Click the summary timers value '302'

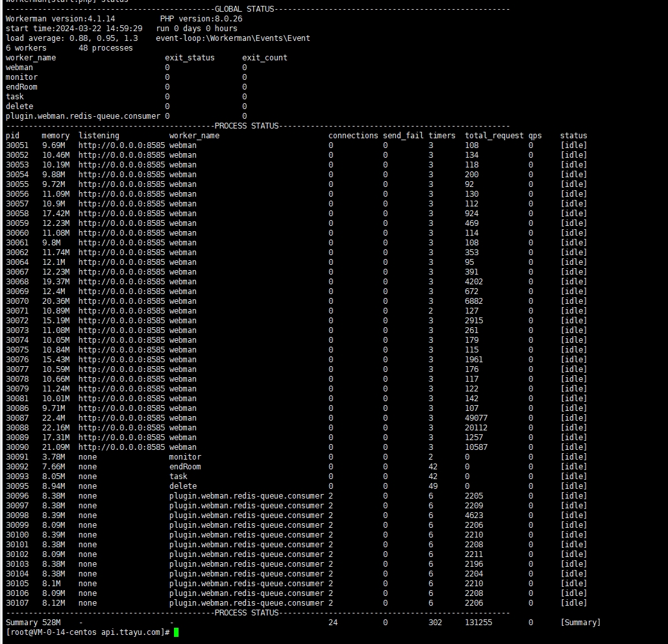click(435, 623)
